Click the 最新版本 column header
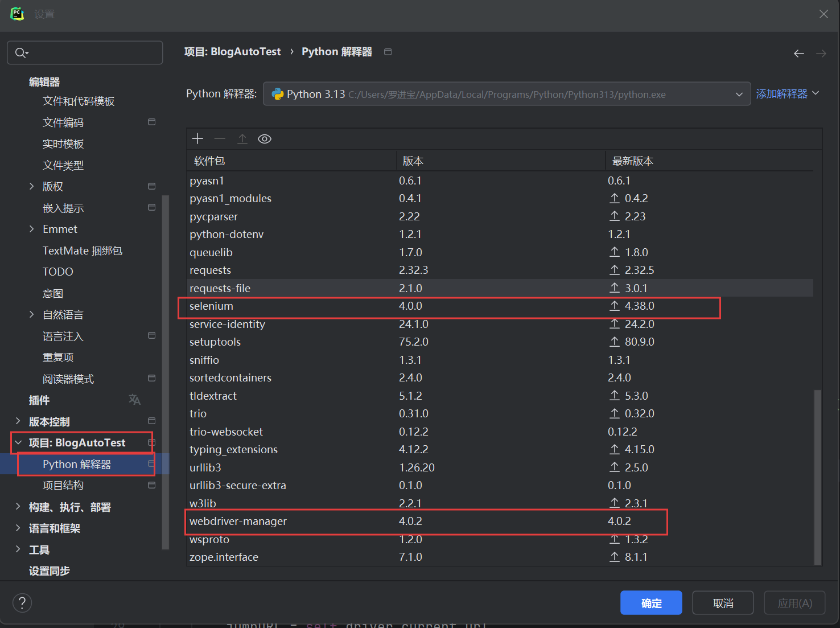Screen dimensions: 840x628 coord(709,161)
